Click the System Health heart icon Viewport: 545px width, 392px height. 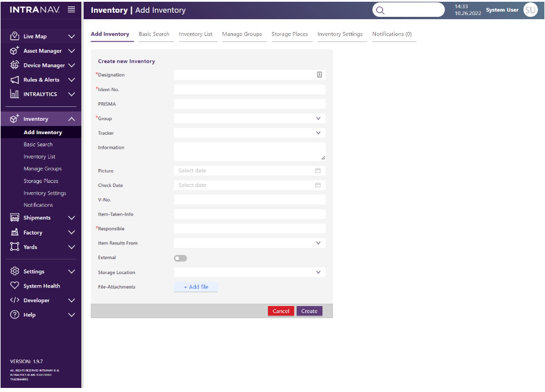click(15, 286)
